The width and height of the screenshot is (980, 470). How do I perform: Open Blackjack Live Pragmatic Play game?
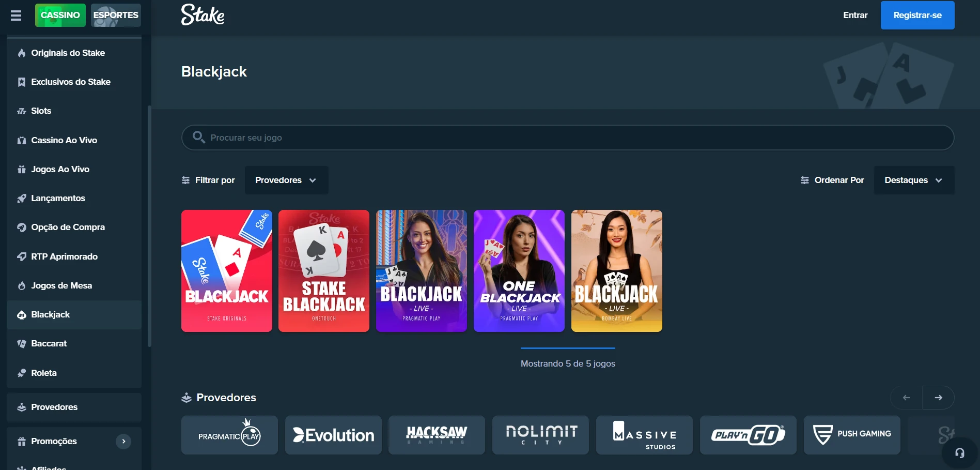(x=422, y=271)
